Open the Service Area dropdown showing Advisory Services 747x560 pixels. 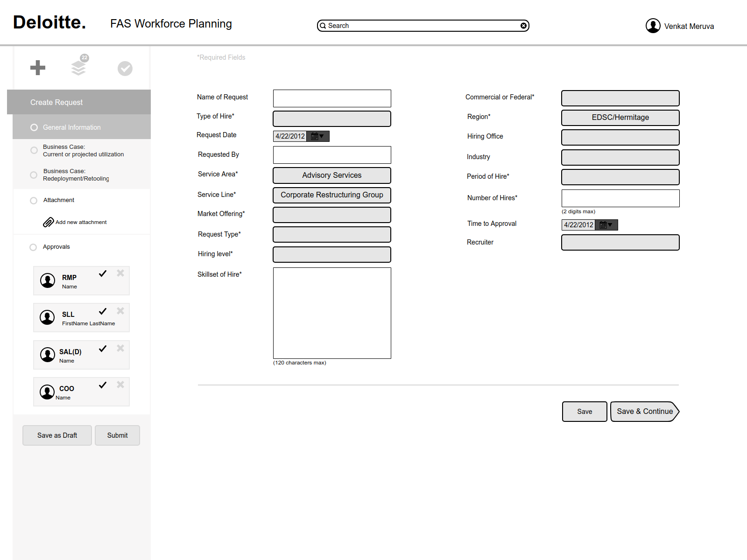332,175
